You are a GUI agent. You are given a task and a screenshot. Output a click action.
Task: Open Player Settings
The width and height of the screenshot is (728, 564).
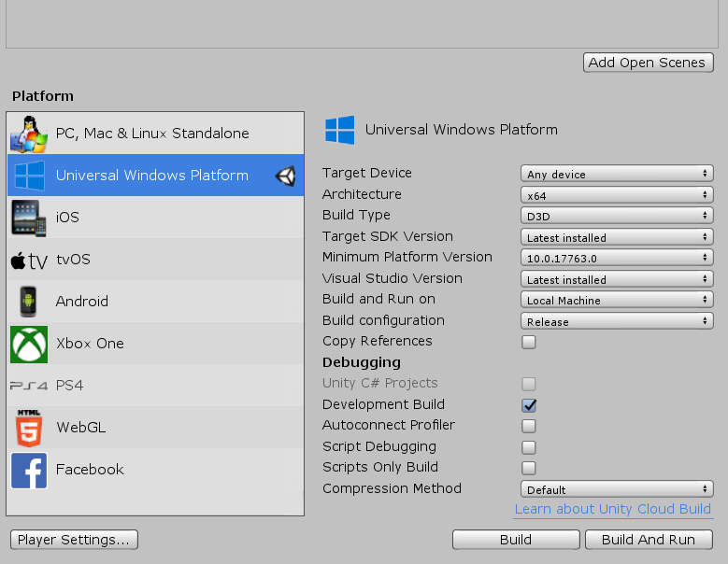(74, 540)
